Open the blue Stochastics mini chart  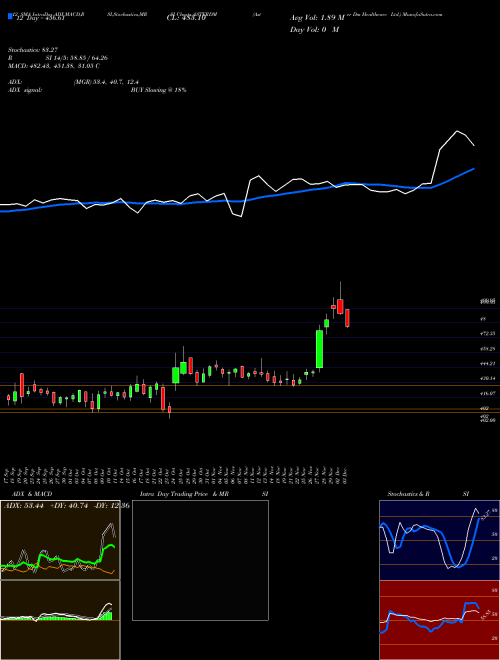coord(439,540)
